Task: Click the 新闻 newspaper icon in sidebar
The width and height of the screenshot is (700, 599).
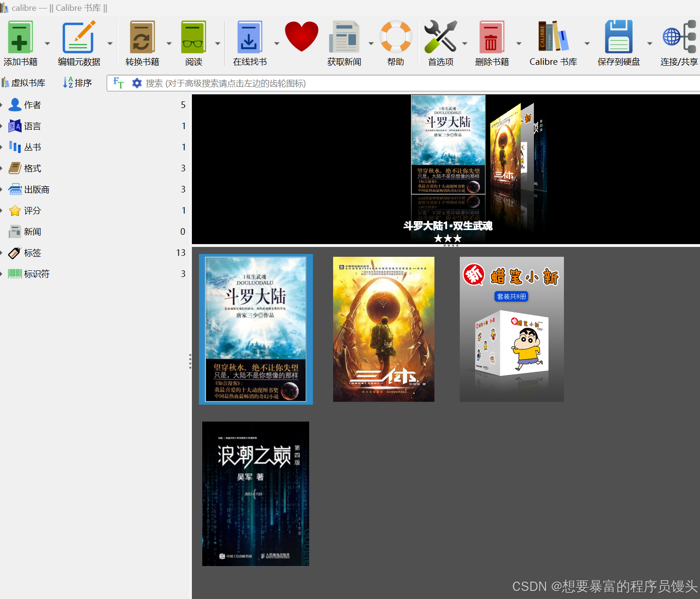Action: coord(15,231)
